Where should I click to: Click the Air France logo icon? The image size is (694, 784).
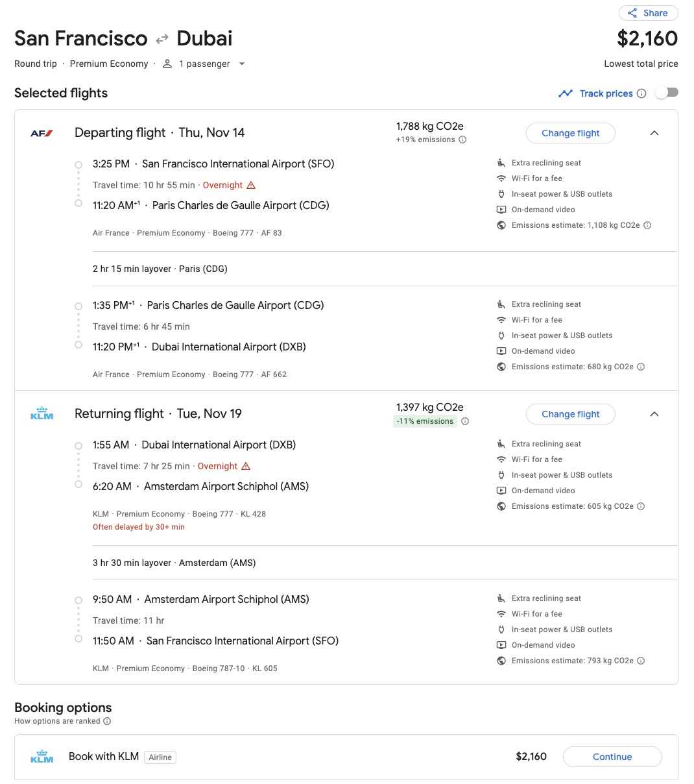tap(42, 133)
